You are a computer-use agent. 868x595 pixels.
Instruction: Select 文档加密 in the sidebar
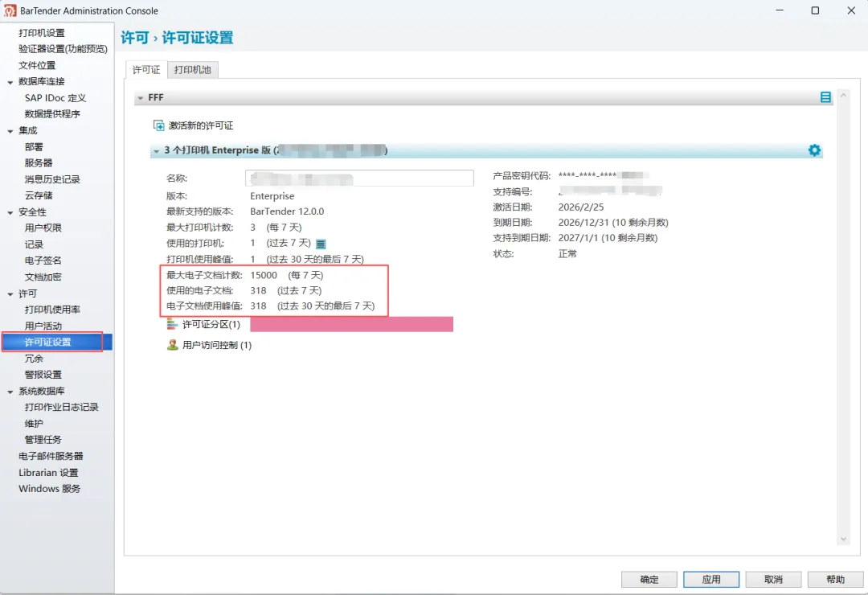[x=43, y=277]
